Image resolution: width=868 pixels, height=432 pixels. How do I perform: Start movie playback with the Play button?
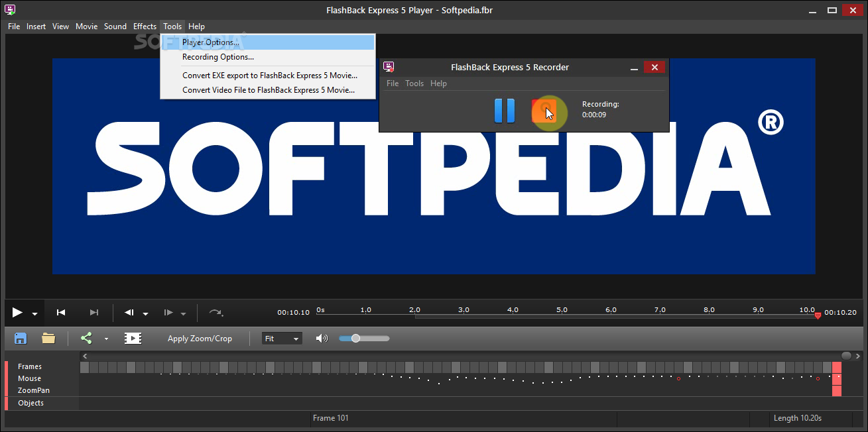(17, 313)
